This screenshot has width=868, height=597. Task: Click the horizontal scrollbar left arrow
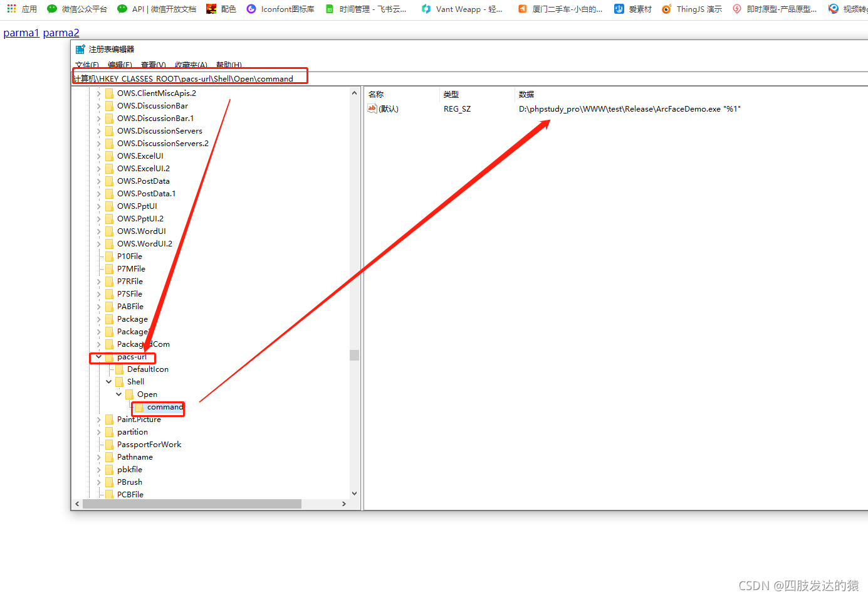pyautogui.click(x=77, y=504)
